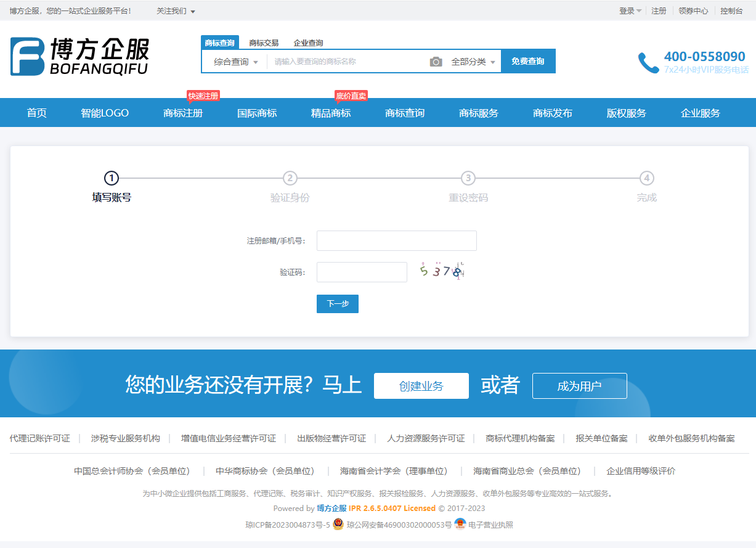Refresh the captcha verification image
This screenshot has width=756, height=548.
[x=441, y=271]
